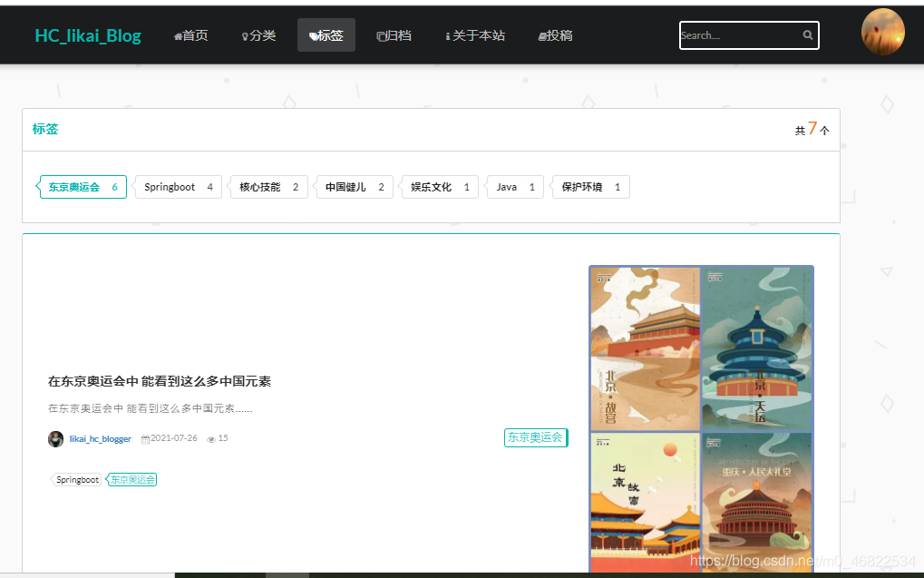Enable the 保护环境 tag filter
924x578 pixels.
pos(589,187)
